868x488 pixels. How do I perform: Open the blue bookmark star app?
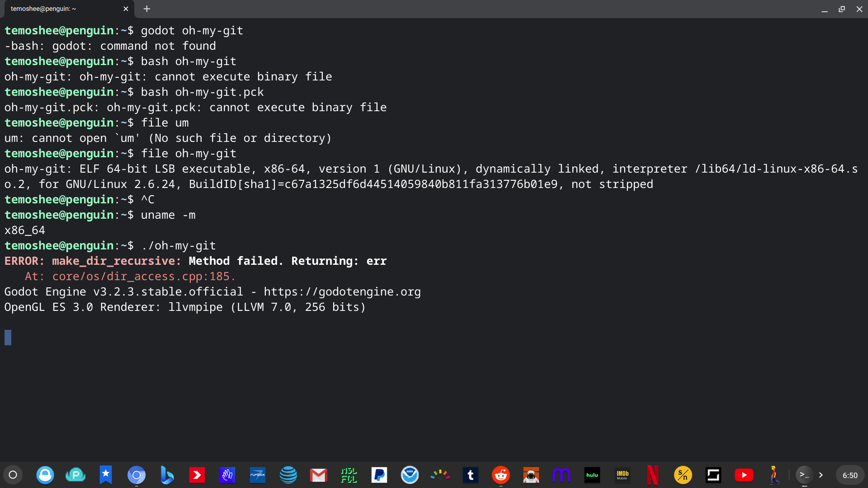106,475
